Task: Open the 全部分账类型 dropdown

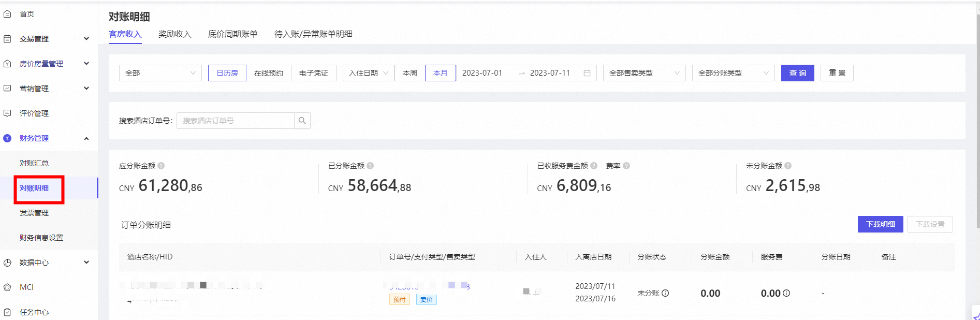Action: 733,73
